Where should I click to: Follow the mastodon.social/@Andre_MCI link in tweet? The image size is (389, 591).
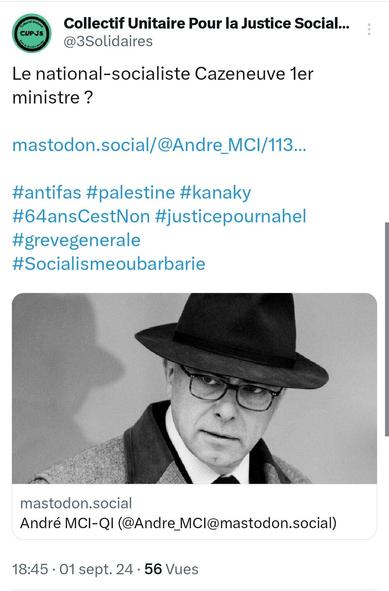click(x=159, y=145)
